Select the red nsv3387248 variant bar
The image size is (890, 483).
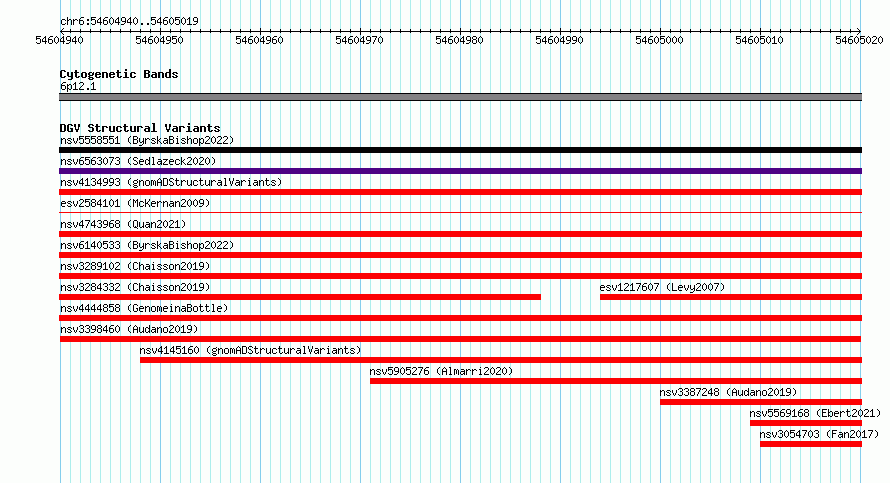(761, 402)
